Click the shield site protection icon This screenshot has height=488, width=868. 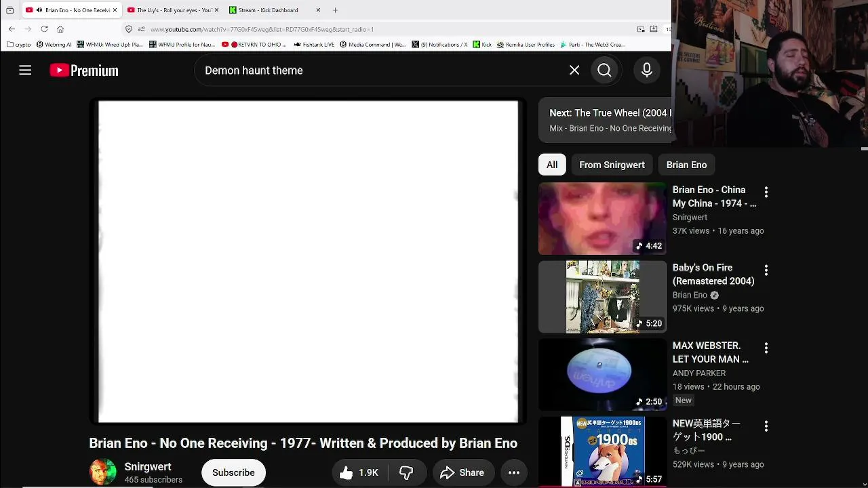129,29
